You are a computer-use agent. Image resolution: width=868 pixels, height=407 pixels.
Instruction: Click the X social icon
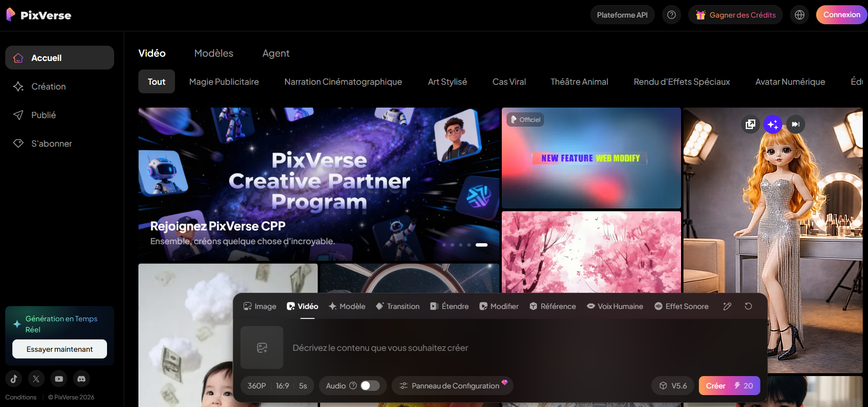coord(36,379)
